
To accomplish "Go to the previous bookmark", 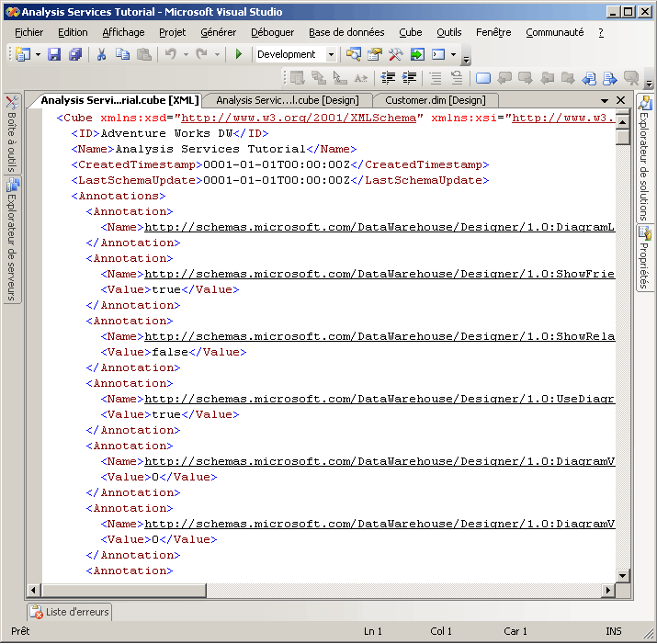I will point(504,78).
